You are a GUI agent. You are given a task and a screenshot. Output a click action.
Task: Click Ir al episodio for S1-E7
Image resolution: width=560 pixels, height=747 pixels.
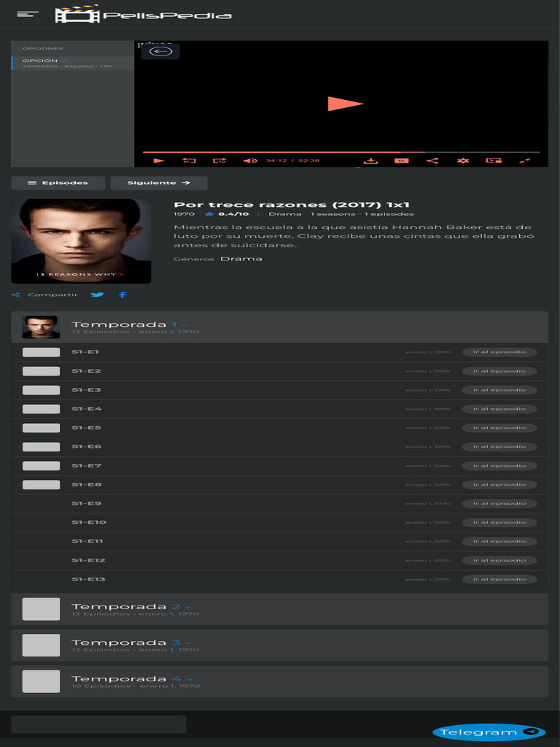point(499,465)
